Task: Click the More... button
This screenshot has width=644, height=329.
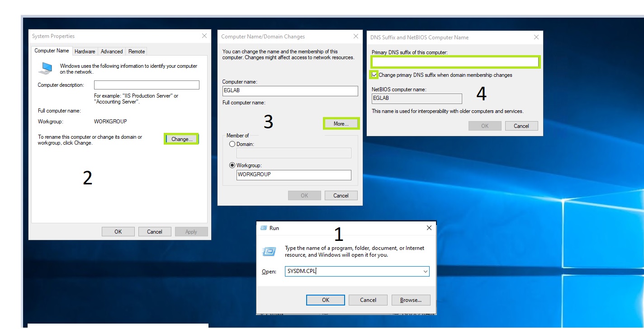Action: click(x=341, y=124)
